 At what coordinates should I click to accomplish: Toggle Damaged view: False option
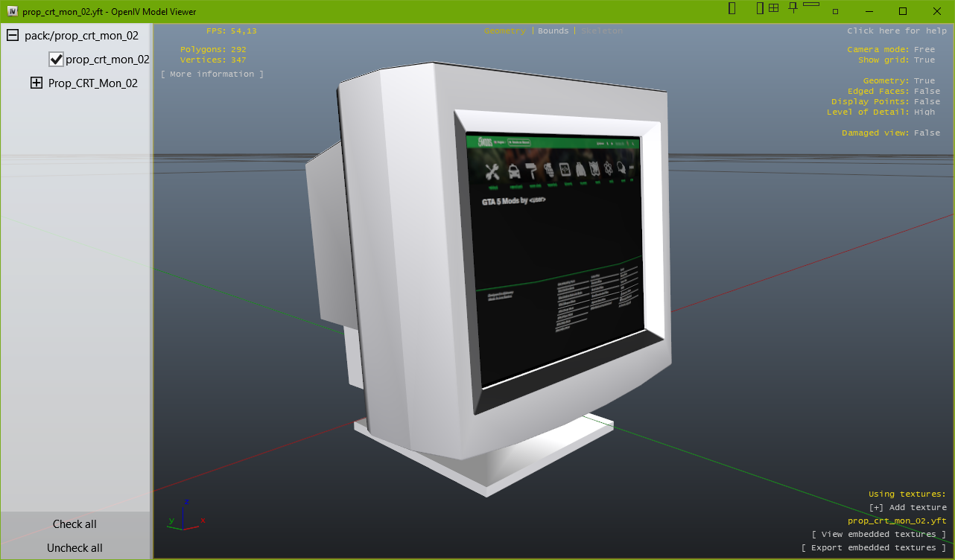click(891, 133)
